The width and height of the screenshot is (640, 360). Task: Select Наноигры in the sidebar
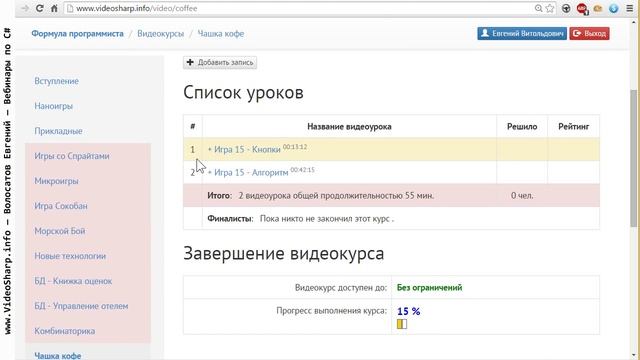point(53,106)
